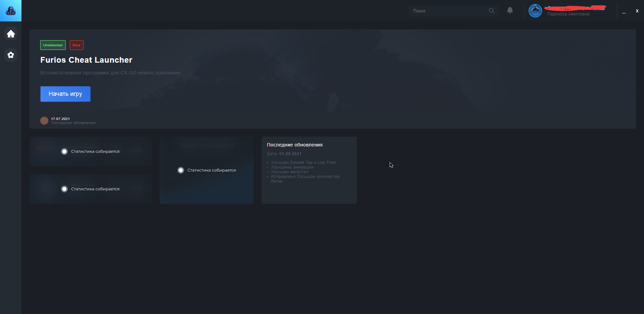Select the circle in the tall center statistics card
This screenshot has height=314, width=644.
(181, 170)
